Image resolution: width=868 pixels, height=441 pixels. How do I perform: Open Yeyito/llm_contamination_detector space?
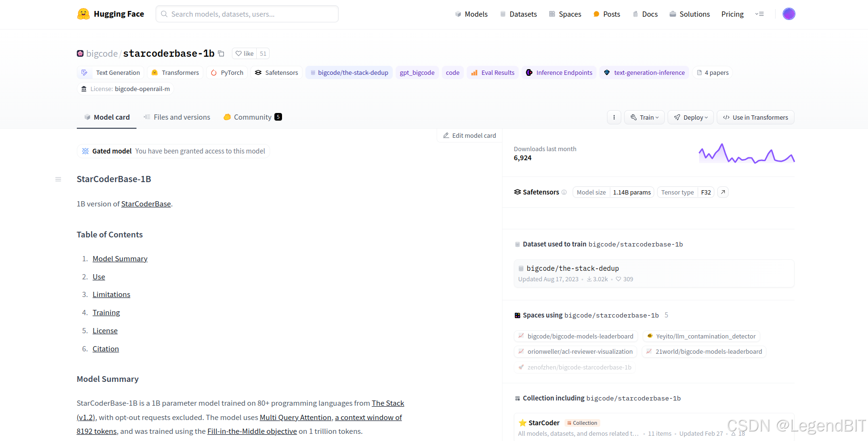point(701,337)
